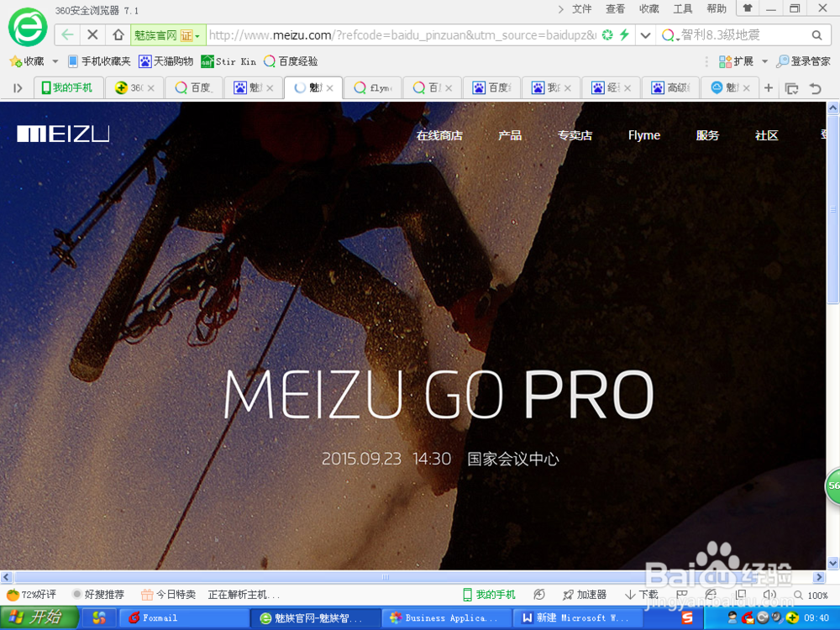Open the Stir Kin bookmark

pyautogui.click(x=228, y=61)
